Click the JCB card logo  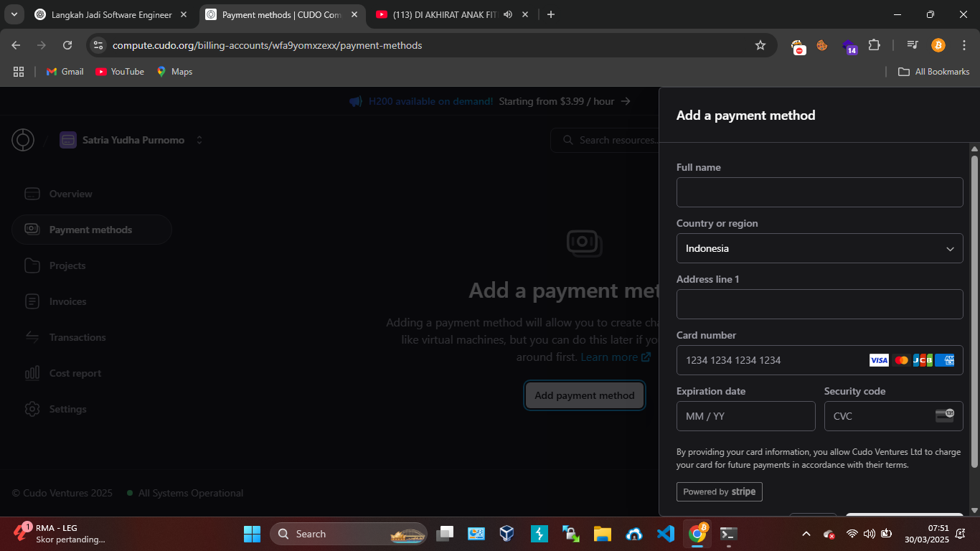[923, 360]
